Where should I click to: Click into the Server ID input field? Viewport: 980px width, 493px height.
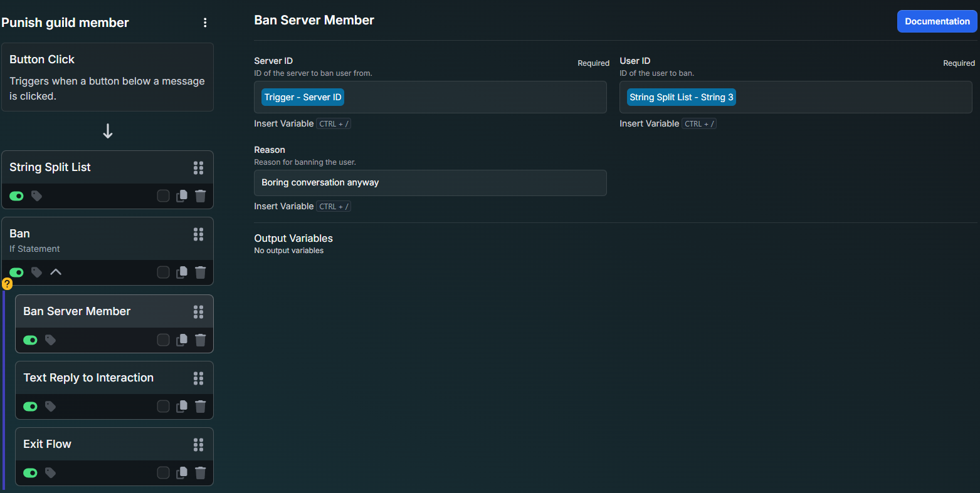point(430,97)
